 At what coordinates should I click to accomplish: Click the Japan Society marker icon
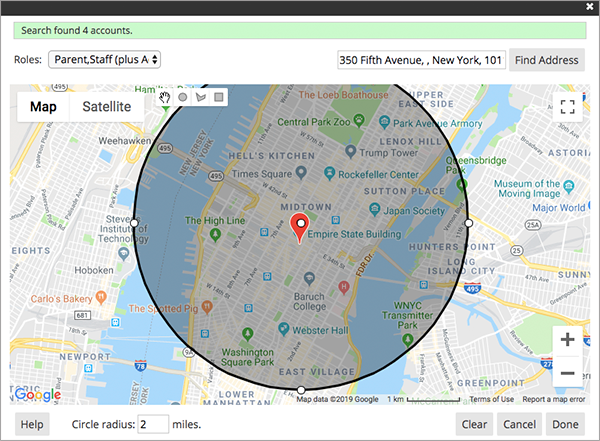[375, 209]
